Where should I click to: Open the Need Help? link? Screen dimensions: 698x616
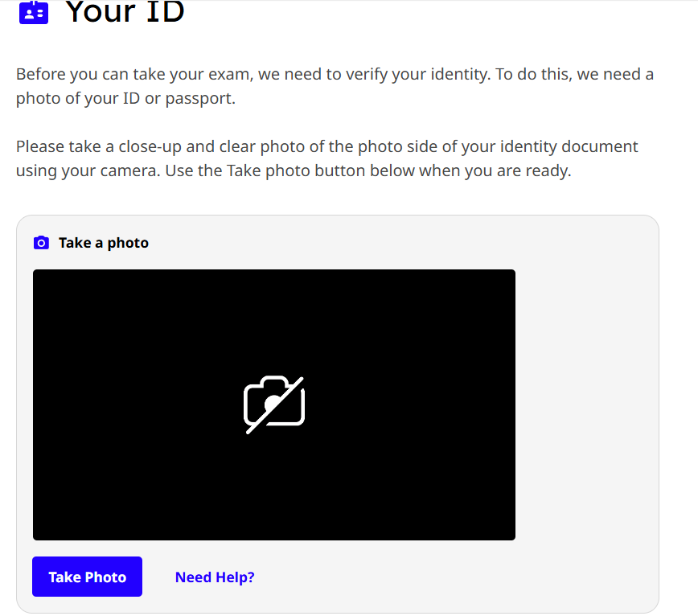(x=215, y=577)
